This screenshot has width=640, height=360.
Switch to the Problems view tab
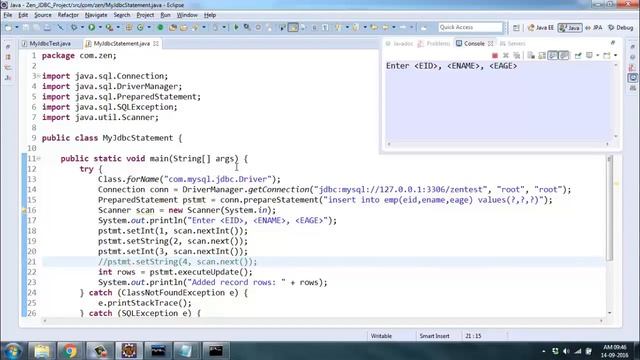tap(434, 43)
